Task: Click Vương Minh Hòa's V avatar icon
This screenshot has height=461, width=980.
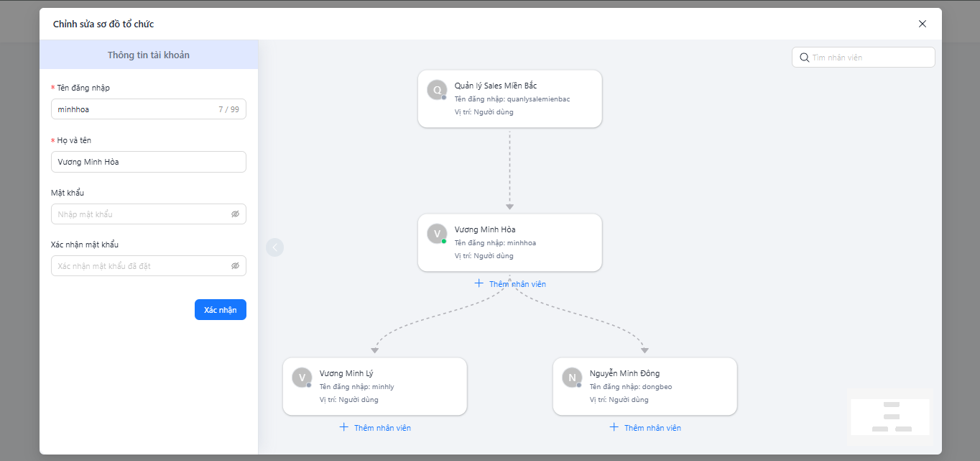Action: (437, 234)
